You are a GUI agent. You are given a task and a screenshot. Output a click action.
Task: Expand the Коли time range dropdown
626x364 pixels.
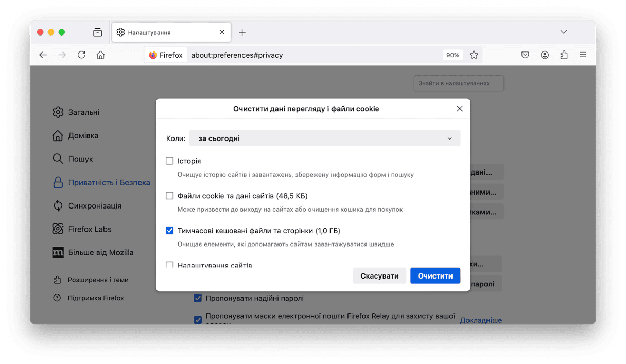point(324,138)
